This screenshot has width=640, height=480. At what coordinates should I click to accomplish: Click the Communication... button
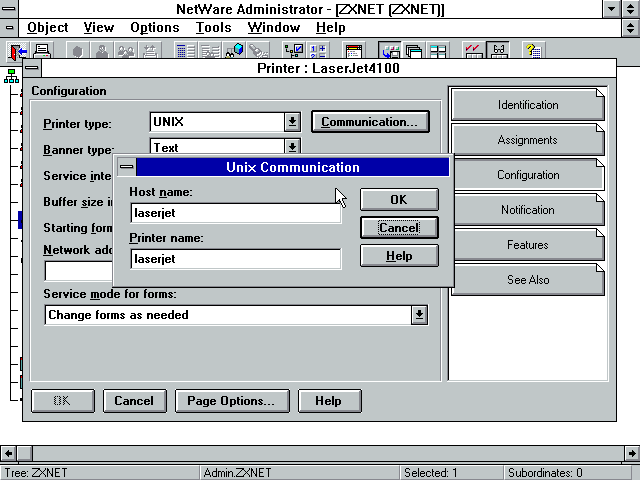click(370, 122)
